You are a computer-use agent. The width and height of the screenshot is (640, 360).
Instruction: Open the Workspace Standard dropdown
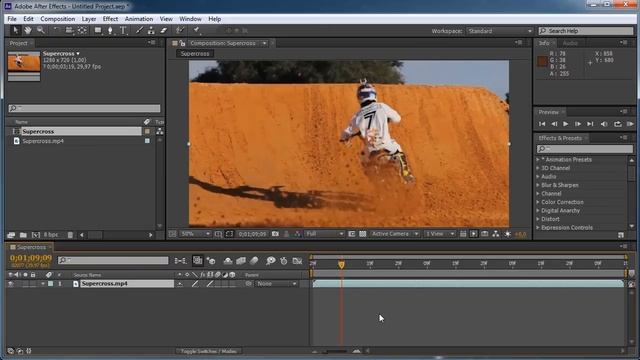click(x=500, y=31)
